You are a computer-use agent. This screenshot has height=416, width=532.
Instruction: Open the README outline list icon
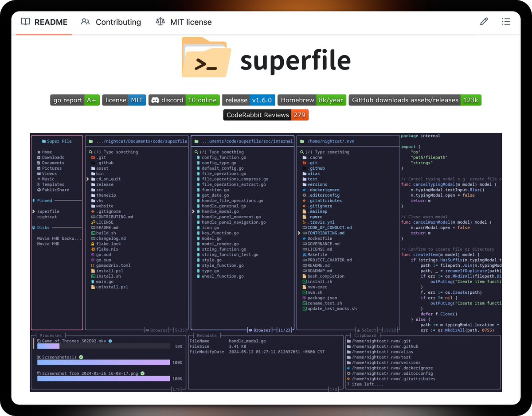click(x=506, y=21)
